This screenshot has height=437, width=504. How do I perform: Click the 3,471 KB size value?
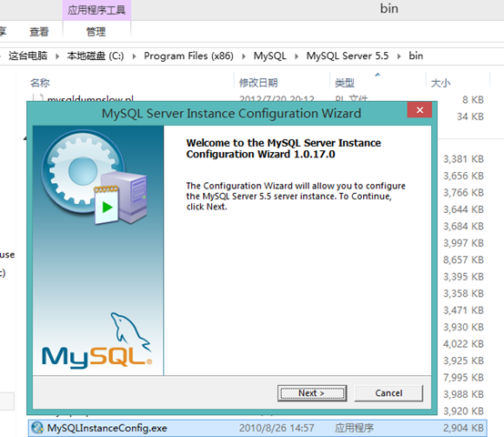(x=463, y=310)
